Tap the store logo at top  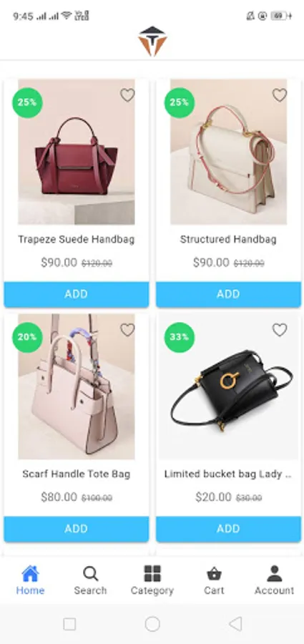pos(152,41)
